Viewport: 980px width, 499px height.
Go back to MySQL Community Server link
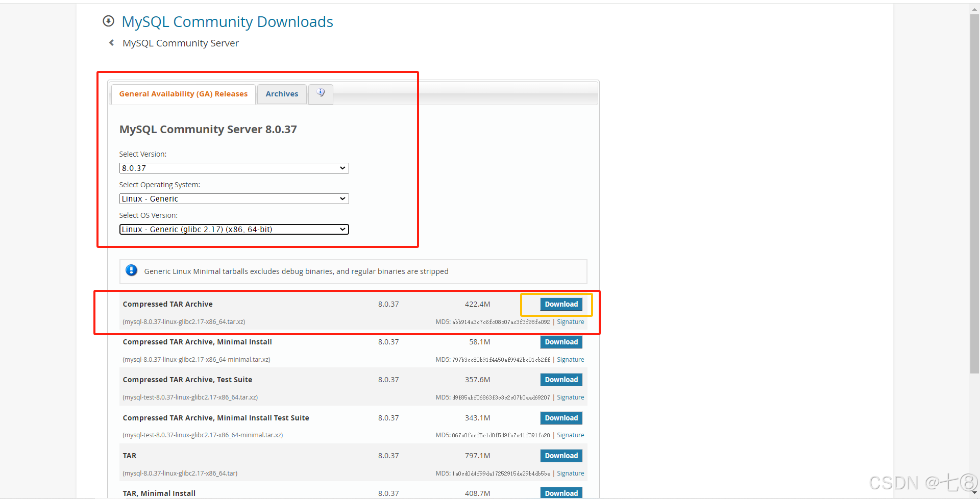point(181,43)
